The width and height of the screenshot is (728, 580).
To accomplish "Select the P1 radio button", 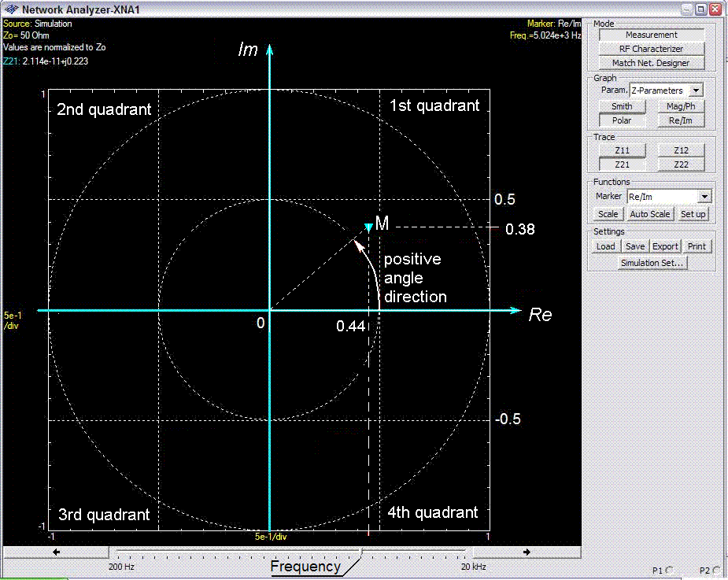I will (669, 570).
